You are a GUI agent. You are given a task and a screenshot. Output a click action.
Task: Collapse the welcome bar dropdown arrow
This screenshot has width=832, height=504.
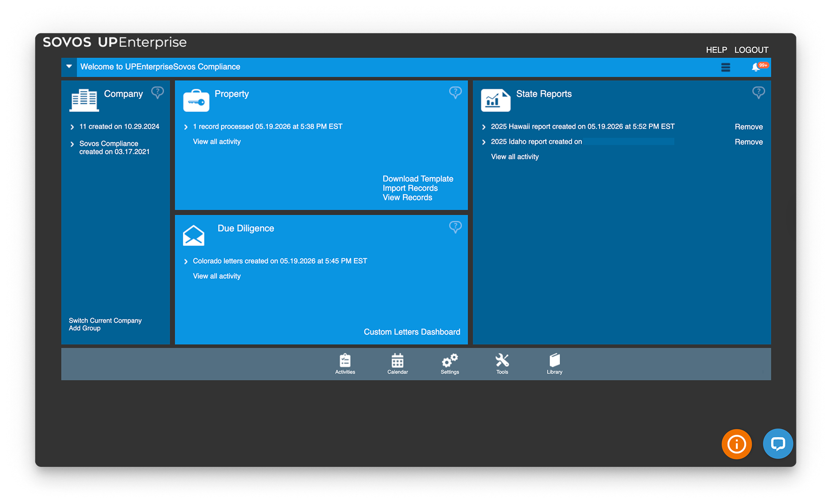69,67
